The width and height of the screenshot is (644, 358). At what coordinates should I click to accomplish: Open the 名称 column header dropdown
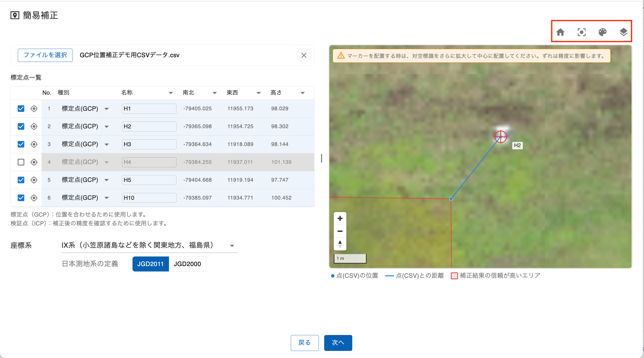pos(171,93)
